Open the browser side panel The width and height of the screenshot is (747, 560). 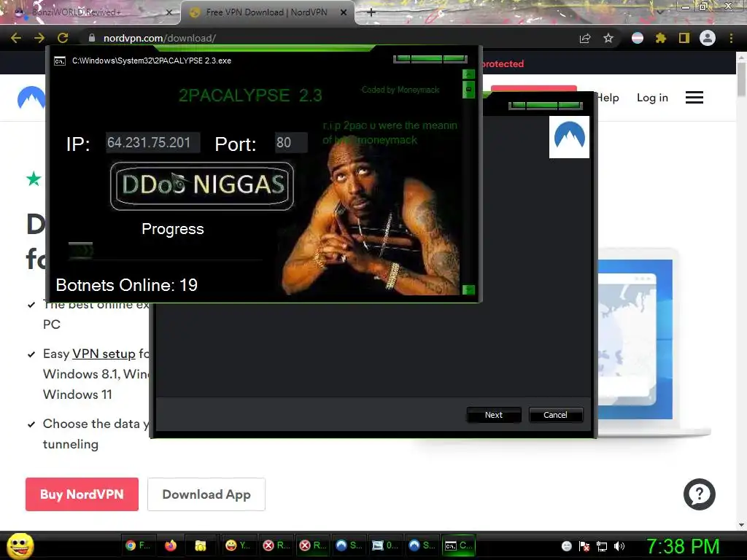[684, 38]
